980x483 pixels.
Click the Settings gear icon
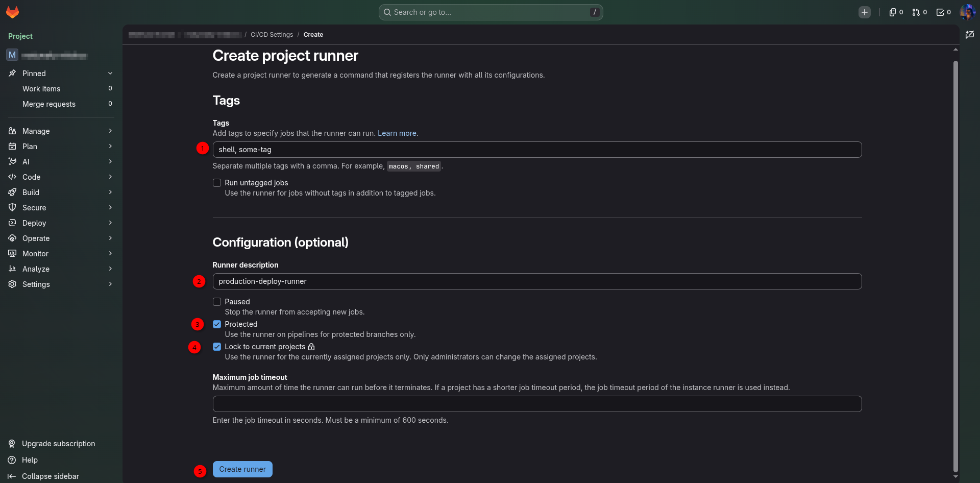click(12, 284)
